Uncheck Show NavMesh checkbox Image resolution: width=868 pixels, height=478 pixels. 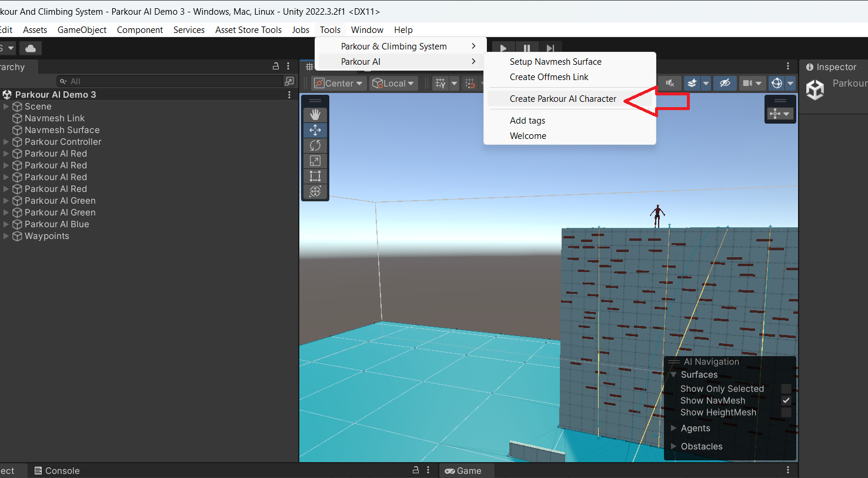[x=786, y=400]
